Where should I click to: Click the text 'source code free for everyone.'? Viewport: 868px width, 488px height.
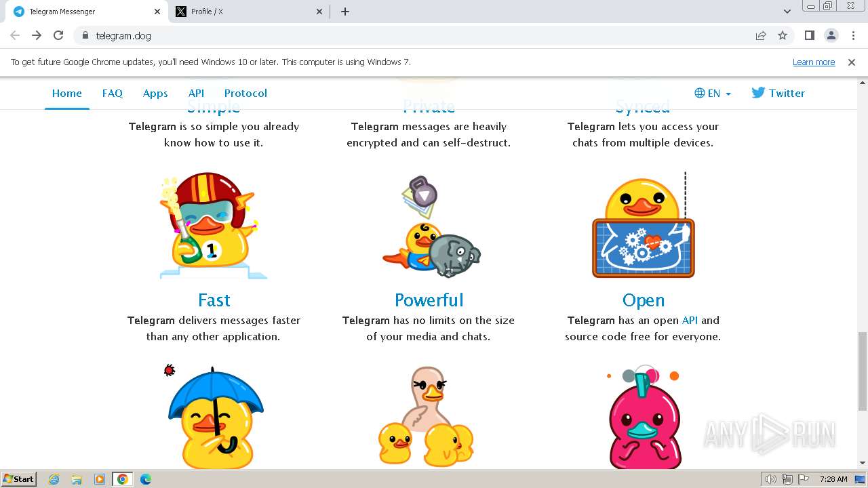tap(643, 336)
